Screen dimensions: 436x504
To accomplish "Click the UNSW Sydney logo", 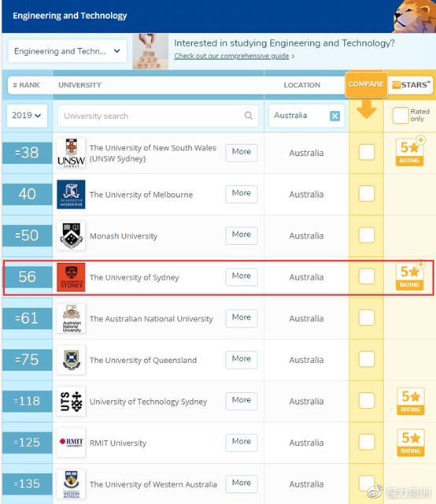I will click(71, 153).
